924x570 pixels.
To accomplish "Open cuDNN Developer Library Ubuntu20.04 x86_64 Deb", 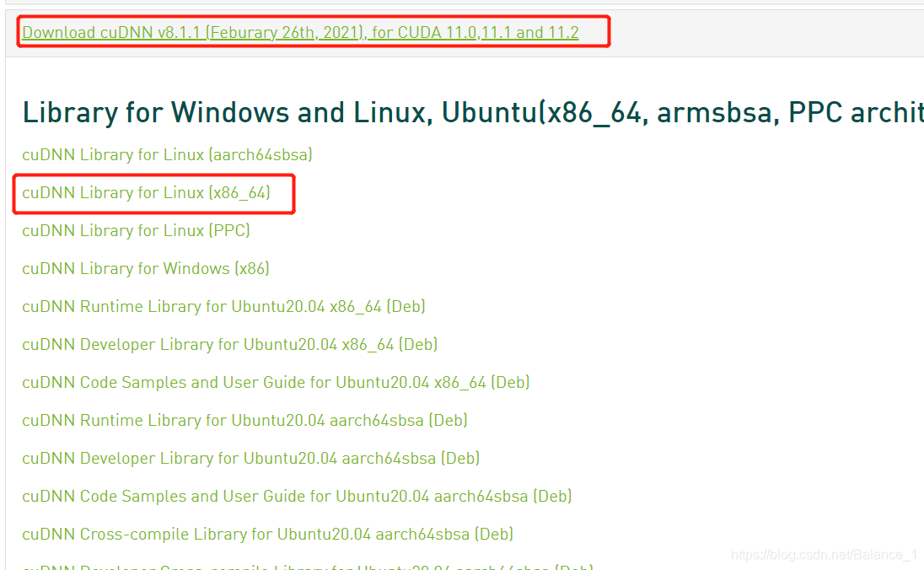I will point(230,344).
